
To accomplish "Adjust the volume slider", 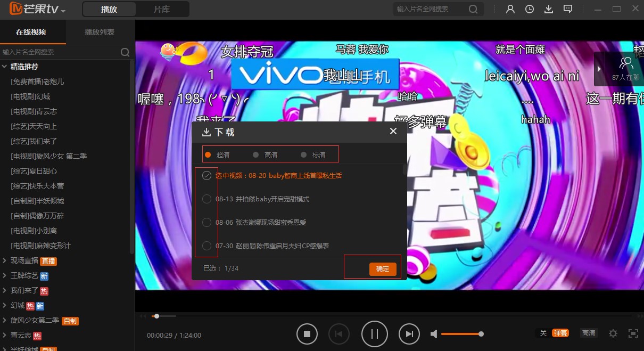I will coord(462,333).
